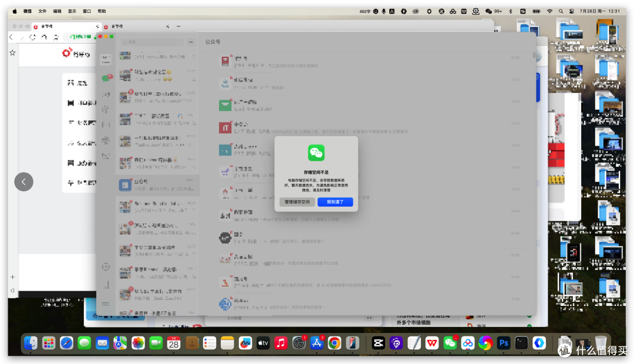Click the battery icon in the menu bar
Viewport: 634px width, 364px height.
tap(537, 11)
